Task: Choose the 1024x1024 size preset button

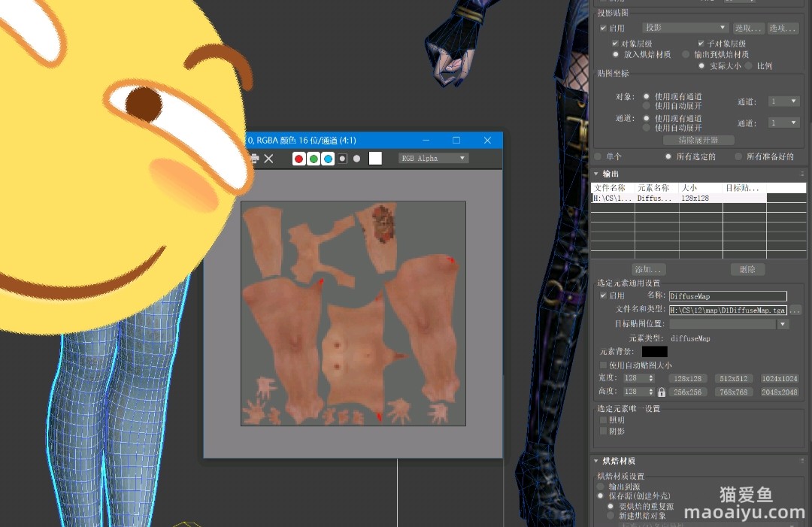Action: click(779, 378)
